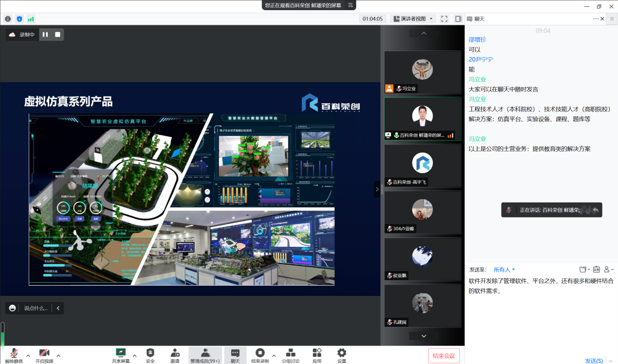This screenshot has width=618, height=364.
Task: Stop the recording with the square button
Action: coord(57,35)
